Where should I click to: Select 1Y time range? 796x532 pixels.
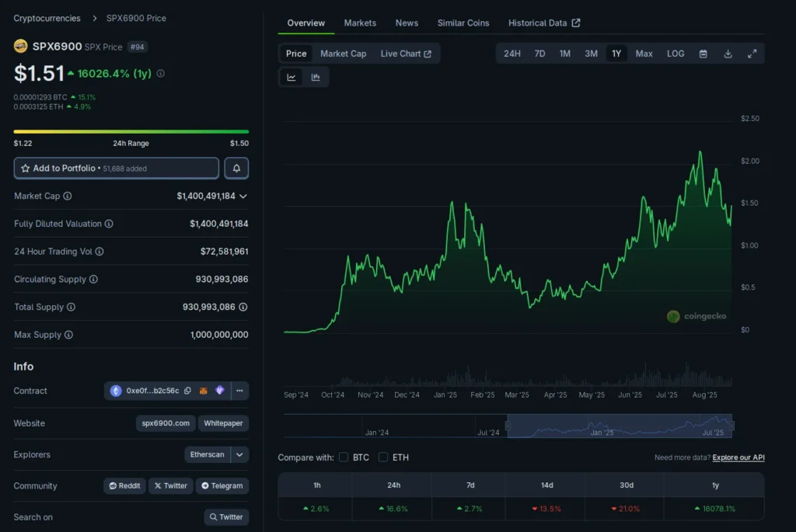pyautogui.click(x=616, y=54)
